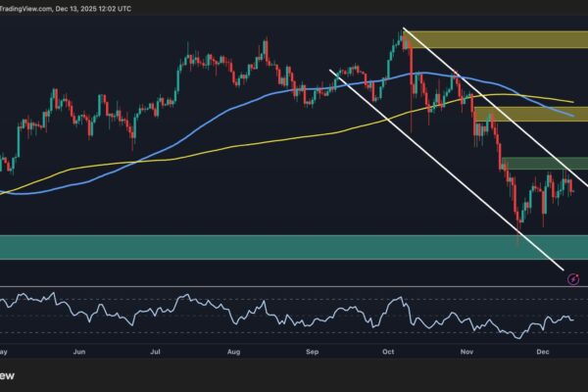Screen dimensions: 588x392
Task: Click the Dec label on time axis
Action: [x=542, y=350]
